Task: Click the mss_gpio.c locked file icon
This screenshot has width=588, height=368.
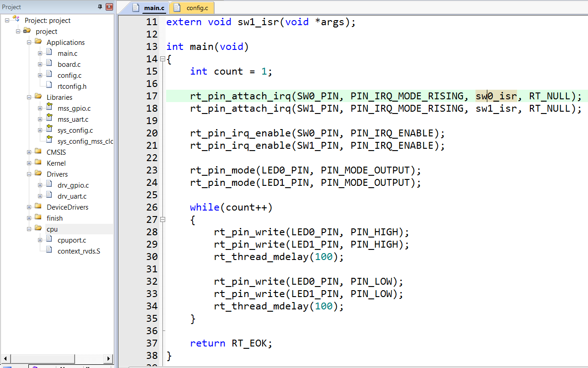Action: (x=49, y=108)
